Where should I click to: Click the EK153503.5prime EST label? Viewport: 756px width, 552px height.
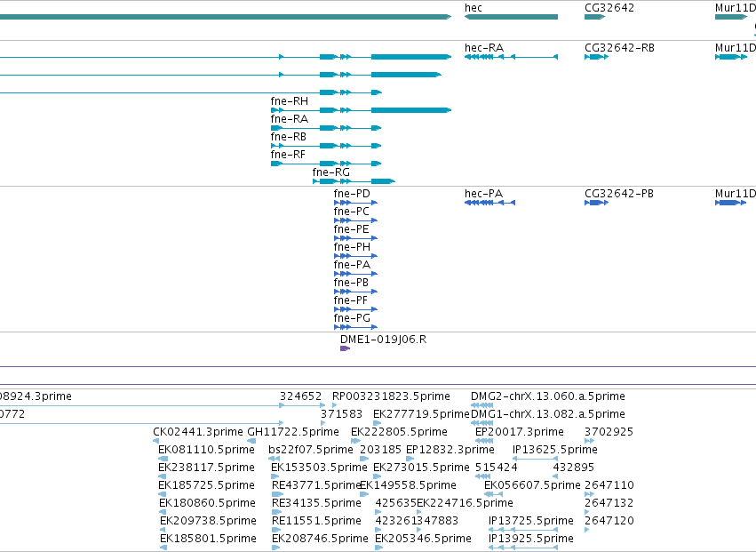pyautogui.click(x=319, y=468)
